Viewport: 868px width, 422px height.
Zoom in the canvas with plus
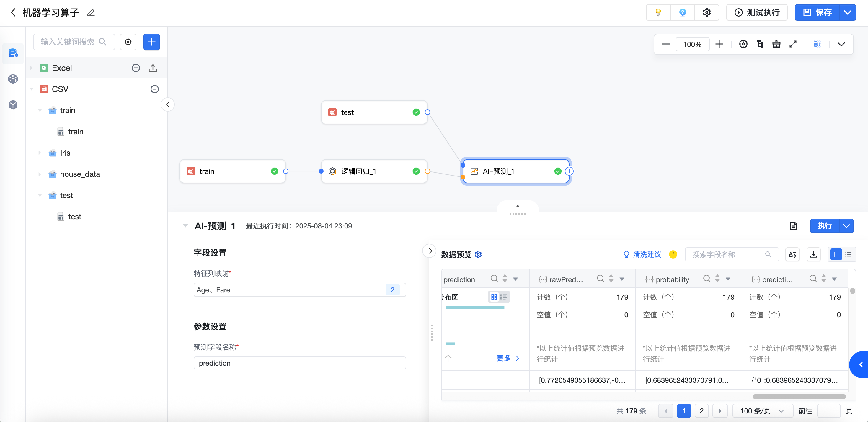(719, 44)
